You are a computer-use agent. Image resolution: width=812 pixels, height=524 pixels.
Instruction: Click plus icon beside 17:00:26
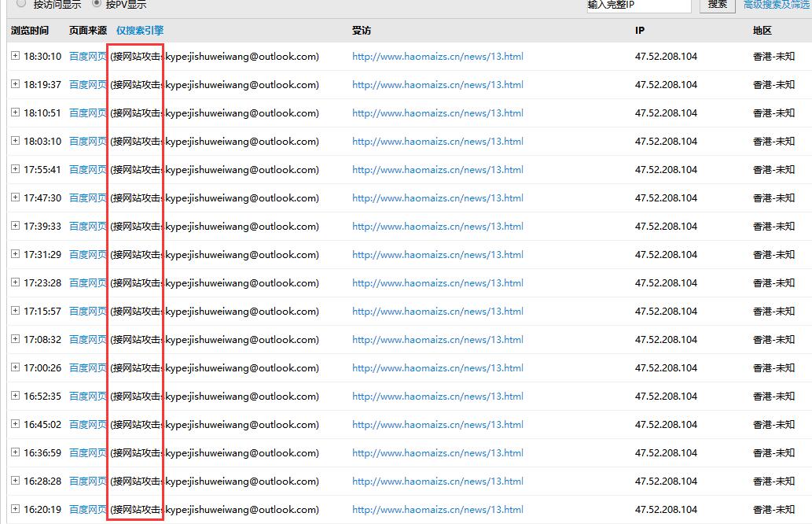15,367
